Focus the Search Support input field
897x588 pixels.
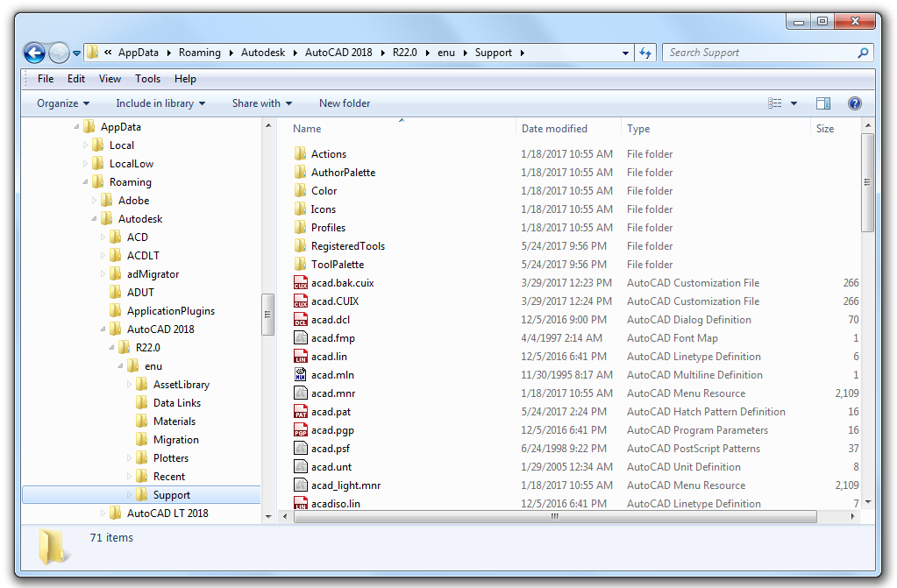click(767, 53)
